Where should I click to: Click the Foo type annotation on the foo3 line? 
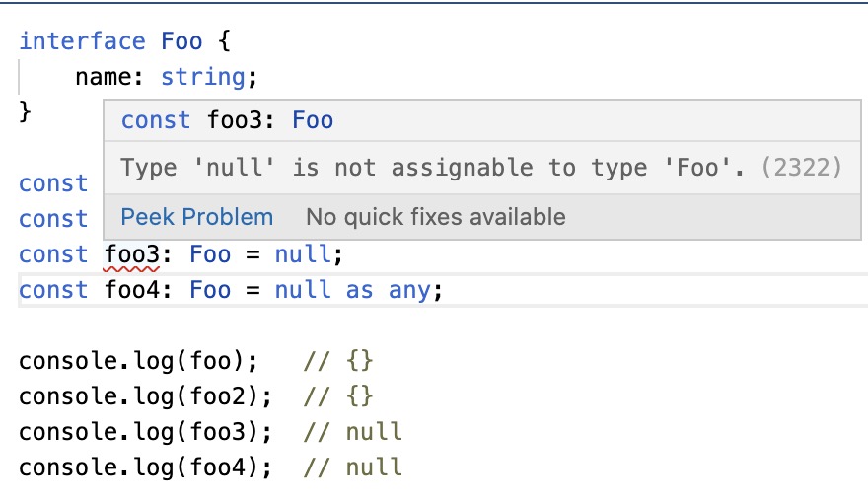pos(210,254)
